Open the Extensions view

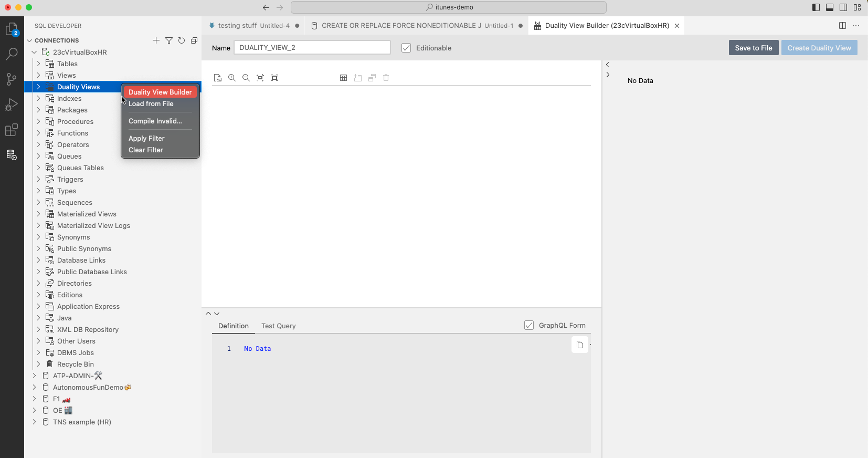tap(12, 130)
